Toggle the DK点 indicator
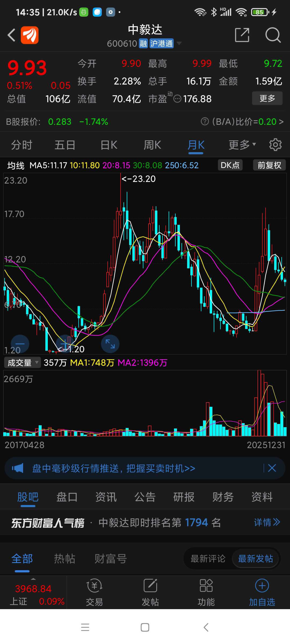 coord(230,165)
